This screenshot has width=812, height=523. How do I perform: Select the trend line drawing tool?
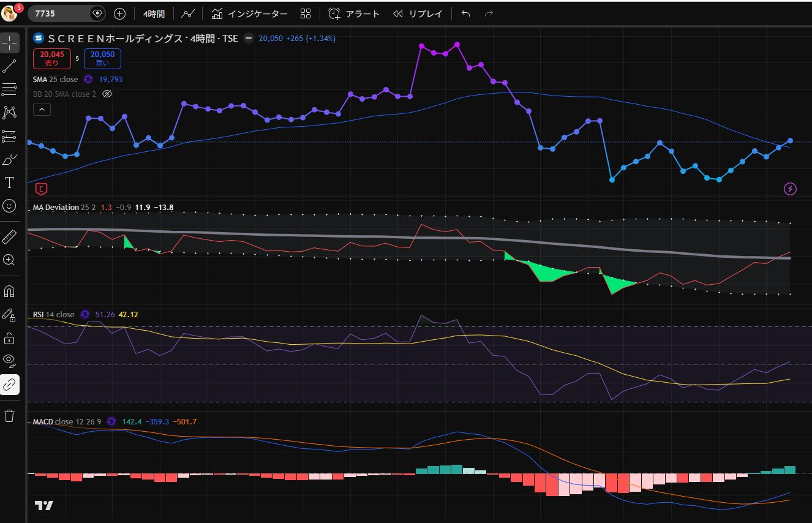click(x=9, y=67)
